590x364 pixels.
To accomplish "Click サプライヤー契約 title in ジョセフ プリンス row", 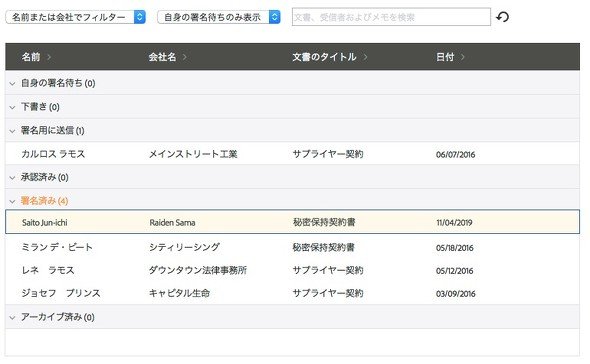I will tap(328, 293).
